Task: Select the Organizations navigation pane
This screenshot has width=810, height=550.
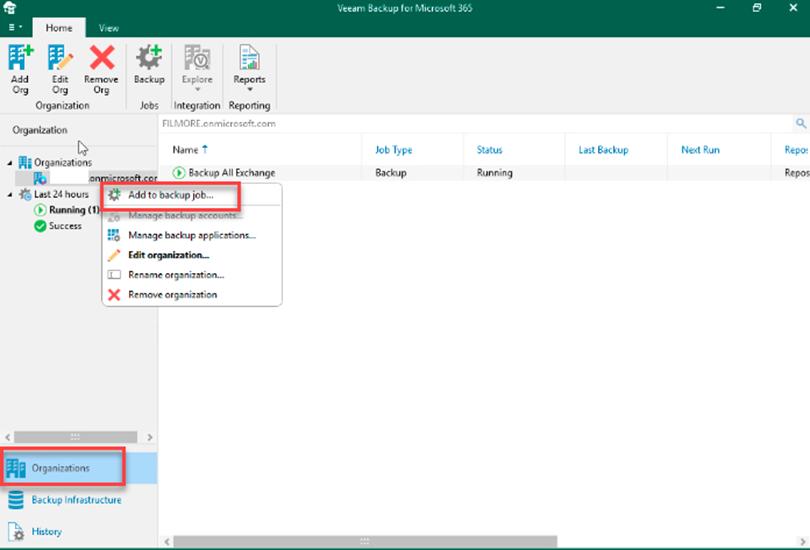Action: pyautogui.click(x=62, y=468)
